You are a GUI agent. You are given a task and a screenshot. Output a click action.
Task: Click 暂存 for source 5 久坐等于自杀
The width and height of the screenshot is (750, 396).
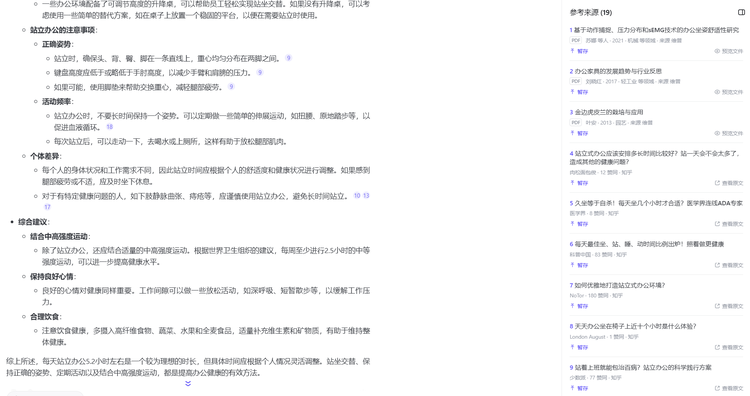(x=579, y=224)
